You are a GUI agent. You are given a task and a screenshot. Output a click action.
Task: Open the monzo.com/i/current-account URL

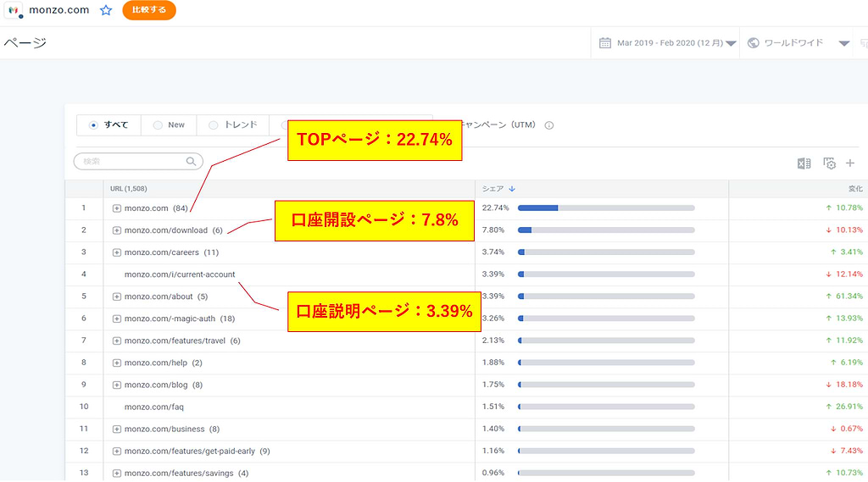point(180,274)
